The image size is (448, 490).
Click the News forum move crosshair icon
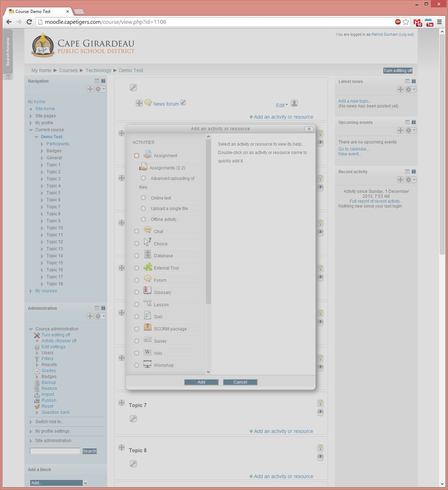click(139, 103)
